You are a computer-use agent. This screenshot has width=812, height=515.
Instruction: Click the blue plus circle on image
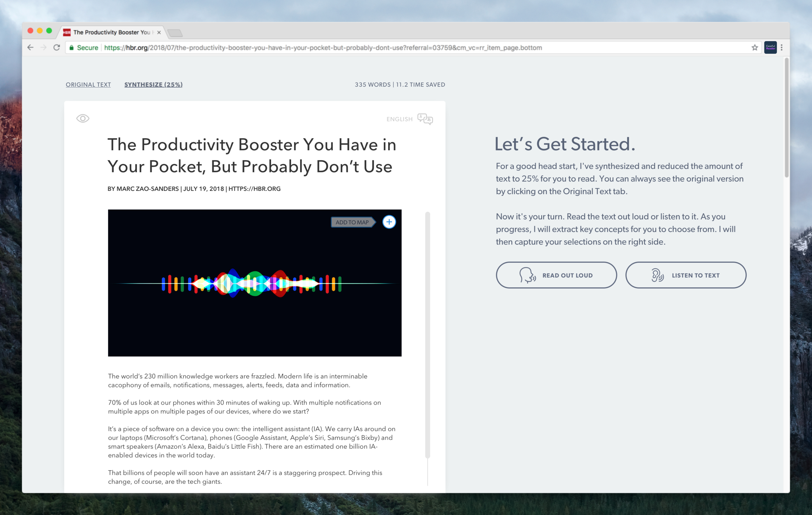pyautogui.click(x=389, y=222)
